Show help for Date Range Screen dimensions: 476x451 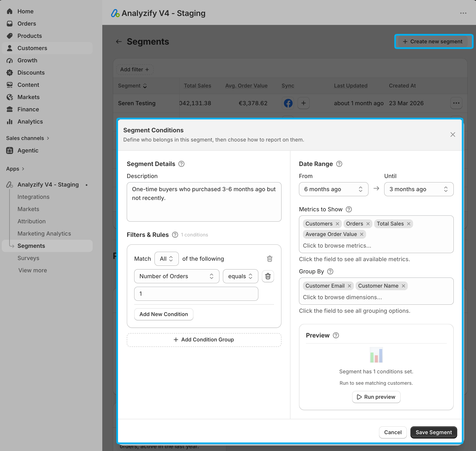339,164
